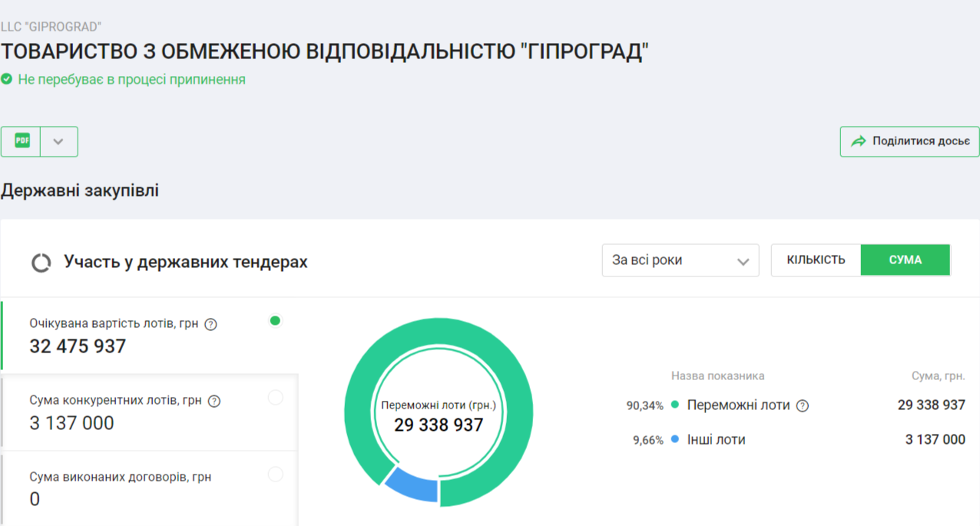Click the help icon beside Очікувана вартість лотів
The width and height of the screenshot is (980, 526).
[x=211, y=324]
